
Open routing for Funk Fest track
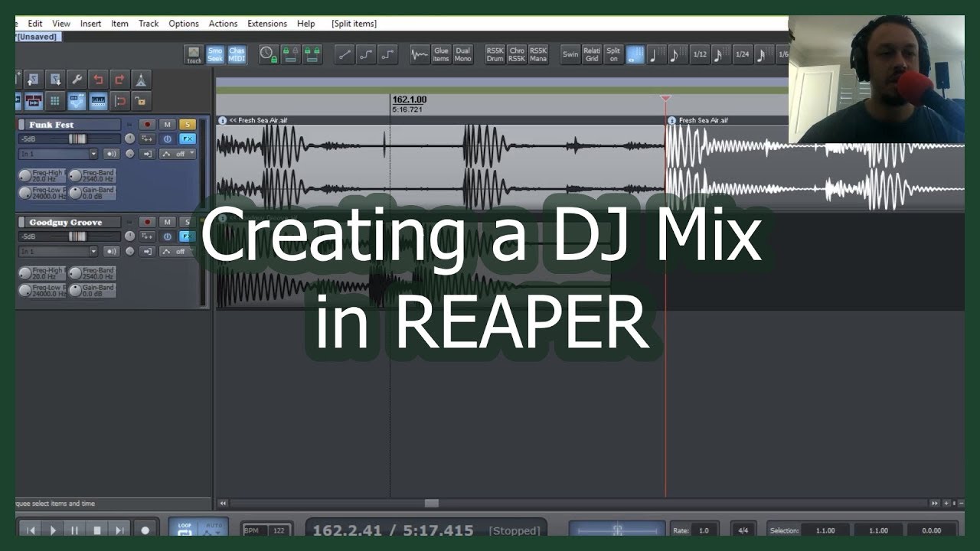click(147, 139)
